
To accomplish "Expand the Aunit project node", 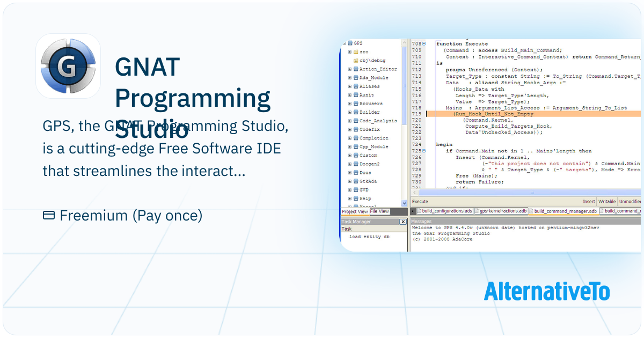I will pyautogui.click(x=350, y=95).
